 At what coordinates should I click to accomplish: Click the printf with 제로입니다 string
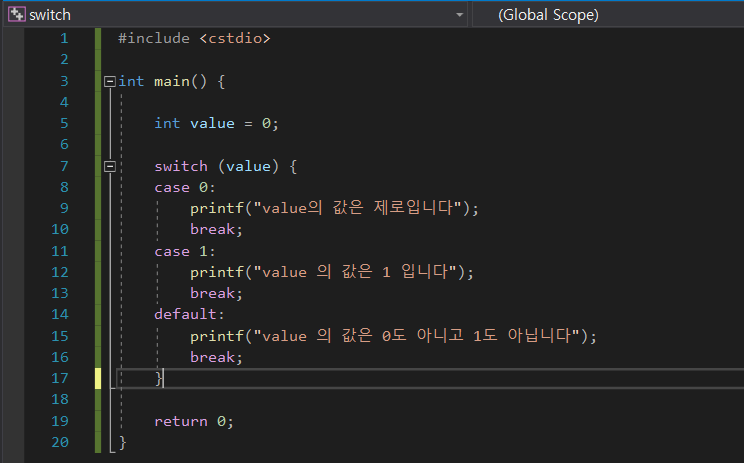coord(334,208)
